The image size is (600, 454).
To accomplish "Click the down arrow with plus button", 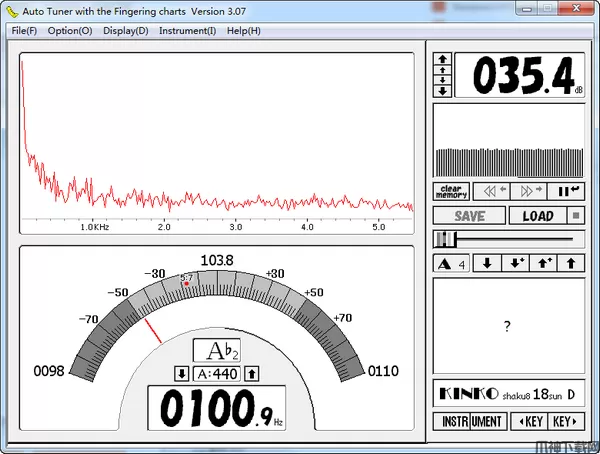I will (515, 264).
